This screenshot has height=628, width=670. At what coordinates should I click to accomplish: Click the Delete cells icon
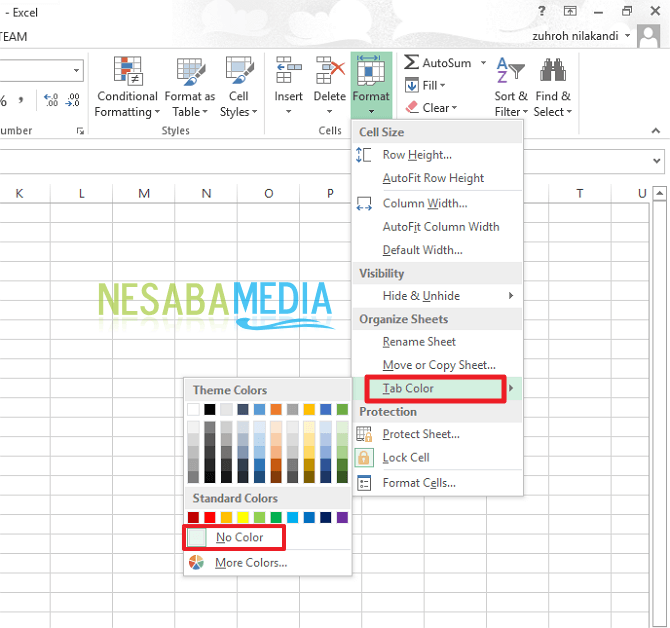[x=330, y=70]
